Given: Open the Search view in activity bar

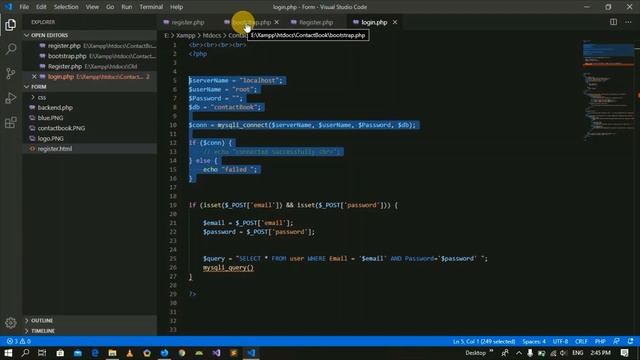Looking at the screenshot, I should [x=11, y=49].
